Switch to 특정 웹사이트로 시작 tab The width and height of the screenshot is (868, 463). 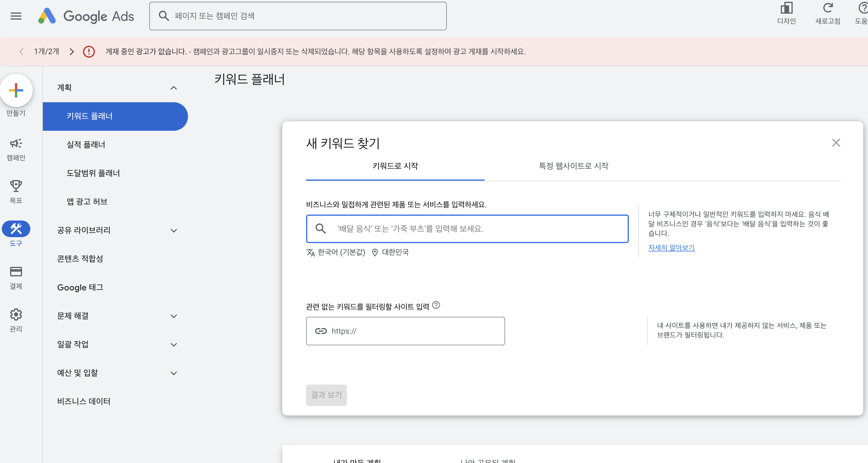(574, 166)
